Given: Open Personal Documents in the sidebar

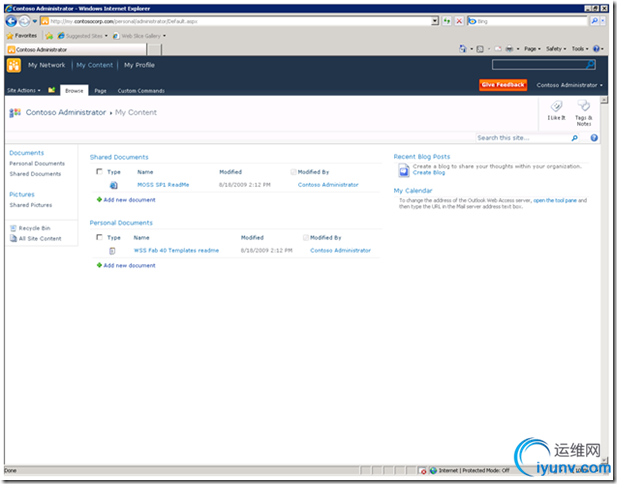Looking at the screenshot, I should pos(37,163).
